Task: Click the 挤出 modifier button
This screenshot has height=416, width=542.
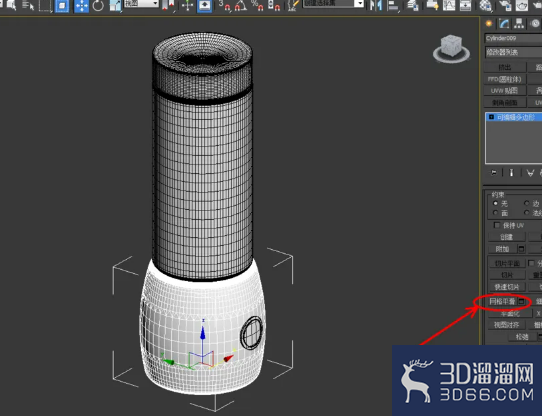Action: [x=505, y=67]
